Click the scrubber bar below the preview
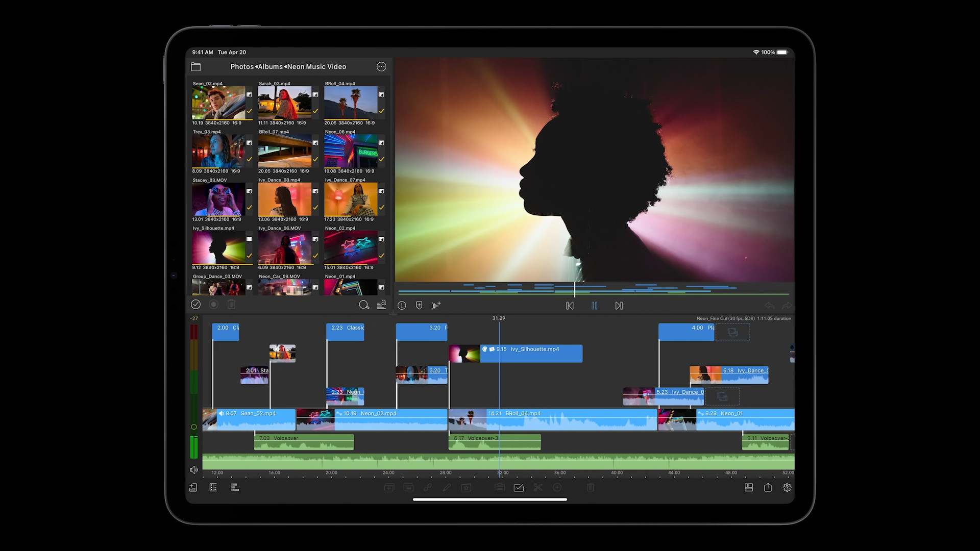Viewport: 980px width, 551px height. (x=592, y=289)
